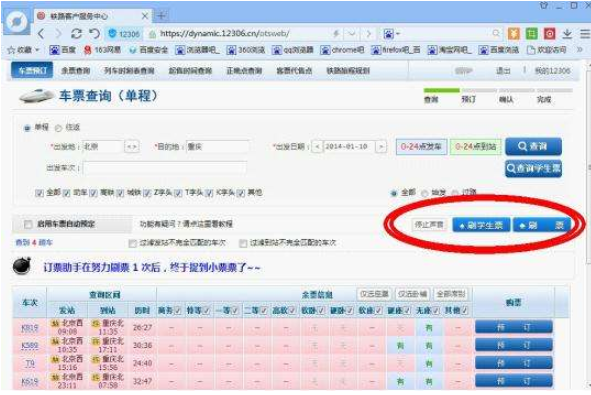Click the browser back arrow
Viewport: 591px width, 395px height.
coord(41,34)
